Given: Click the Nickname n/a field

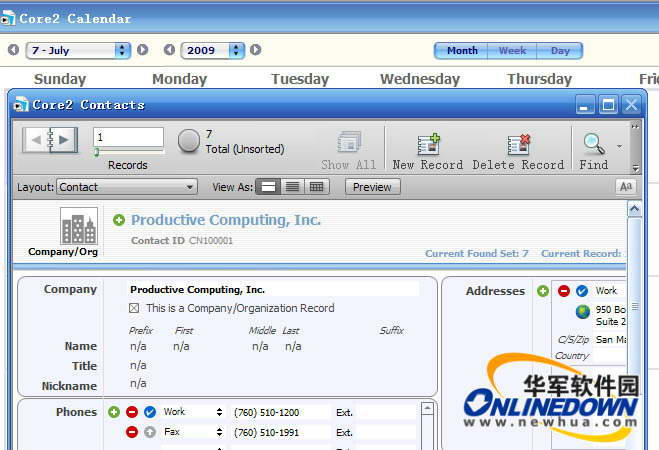Looking at the screenshot, I should 138,384.
